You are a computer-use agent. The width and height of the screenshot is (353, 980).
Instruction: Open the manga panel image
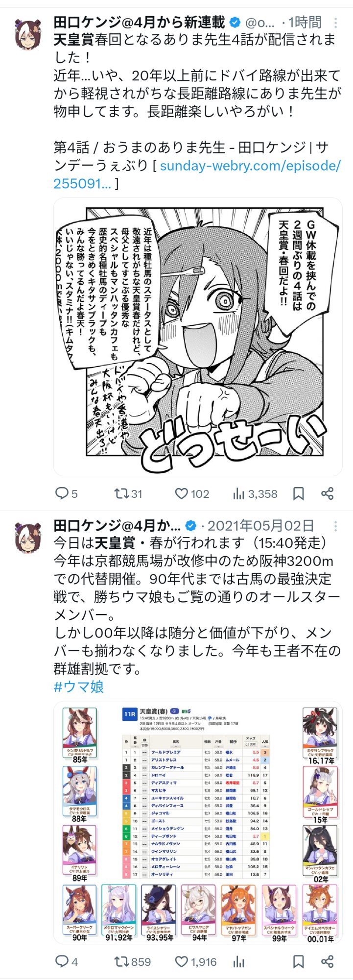tap(198, 337)
